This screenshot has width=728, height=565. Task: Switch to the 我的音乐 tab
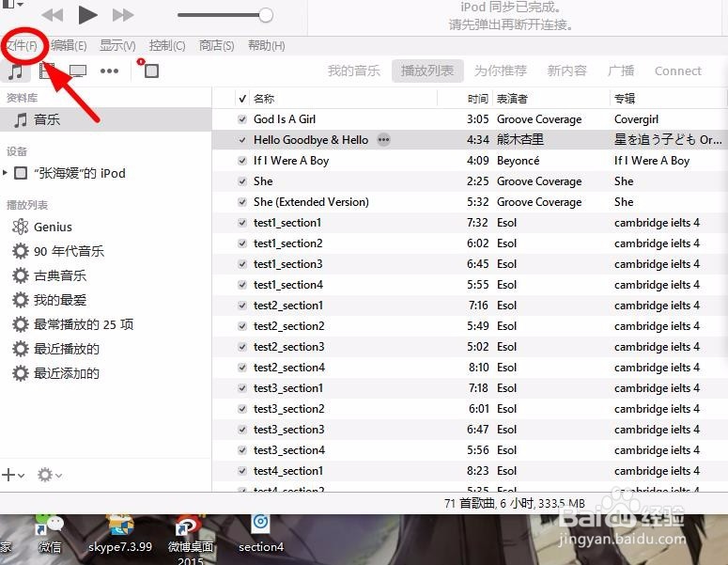[354, 71]
